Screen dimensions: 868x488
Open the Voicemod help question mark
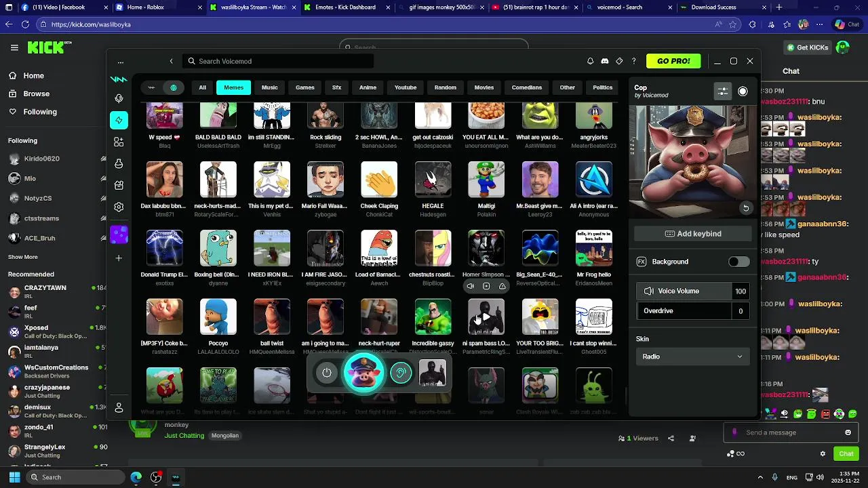click(633, 61)
